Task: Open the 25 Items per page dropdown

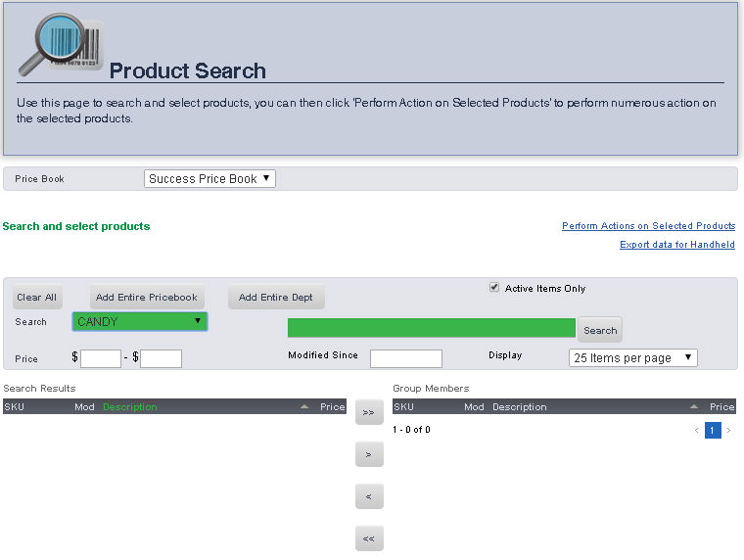Action: pos(632,357)
